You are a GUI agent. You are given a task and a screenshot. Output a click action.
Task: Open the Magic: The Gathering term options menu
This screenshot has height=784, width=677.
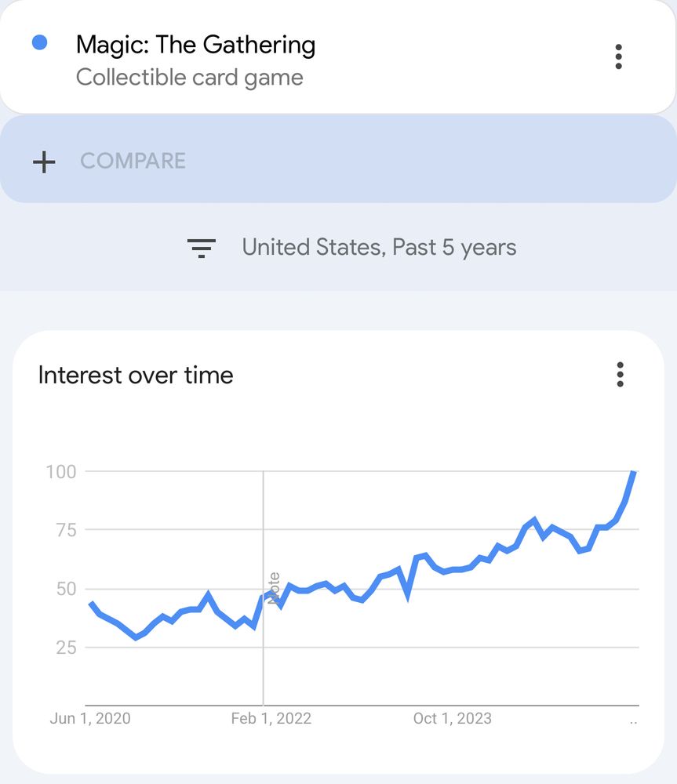618,56
